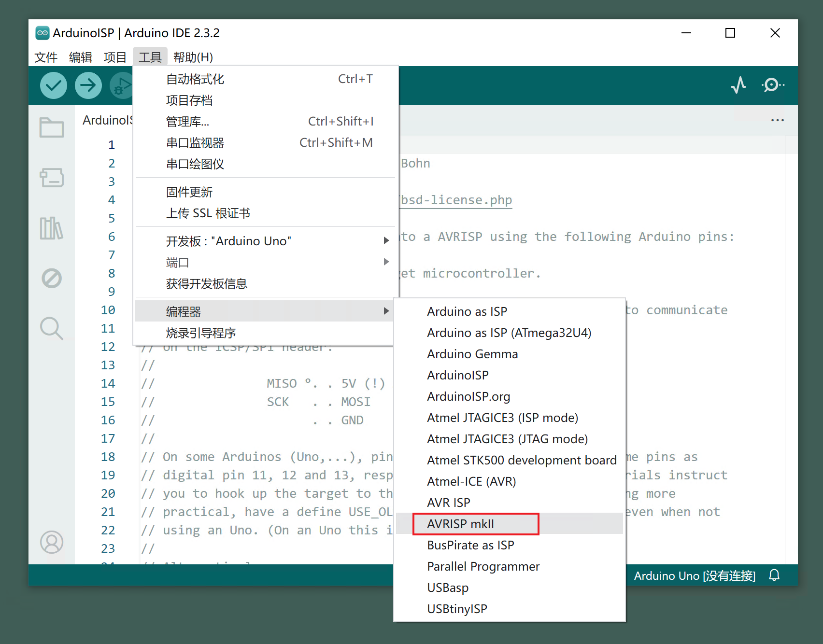Open the Library Manager sidebar icon
The image size is (823, 644).
pos(52,228)
